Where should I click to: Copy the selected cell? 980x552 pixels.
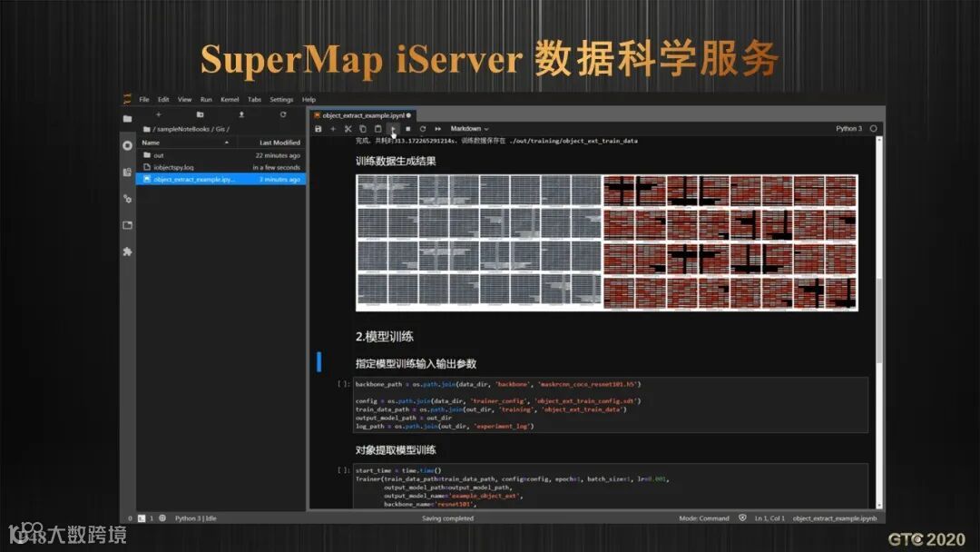click(363, 129)
